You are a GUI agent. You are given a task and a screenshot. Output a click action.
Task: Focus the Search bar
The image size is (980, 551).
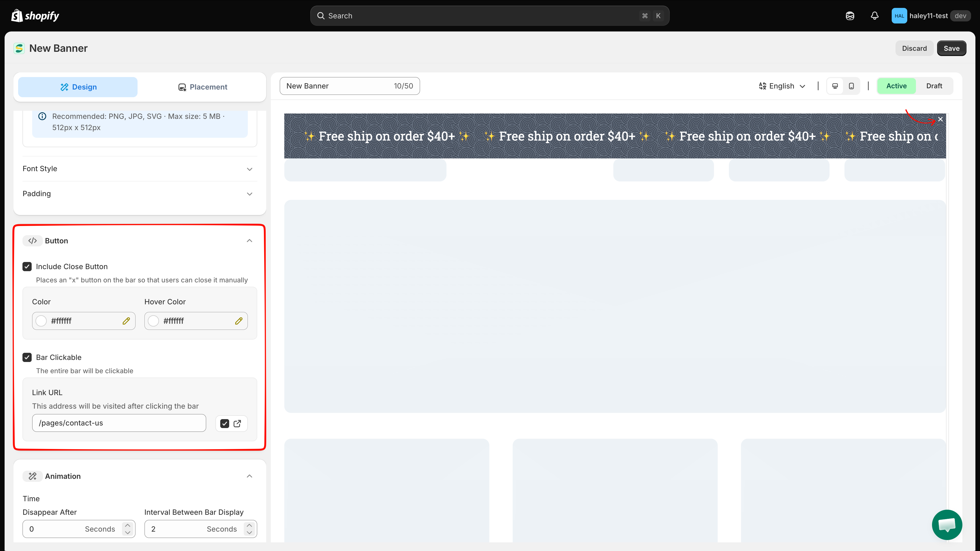pyautogui.click(x=490, y=16)
